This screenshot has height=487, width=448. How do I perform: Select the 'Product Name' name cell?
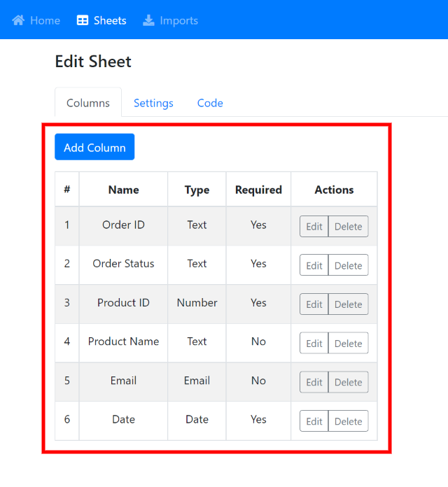[123, 341]
